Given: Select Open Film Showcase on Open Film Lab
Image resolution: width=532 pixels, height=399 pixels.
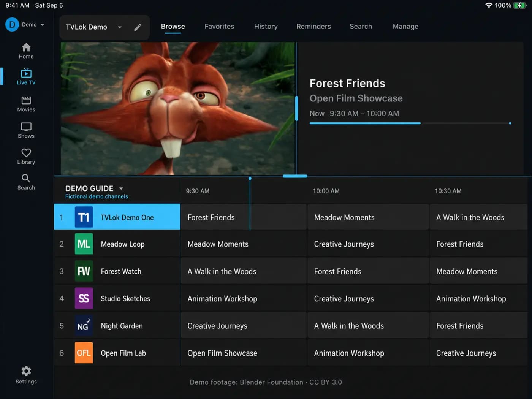Looking at the screenshot, I should pyautogui.click(x=243, y=353).
